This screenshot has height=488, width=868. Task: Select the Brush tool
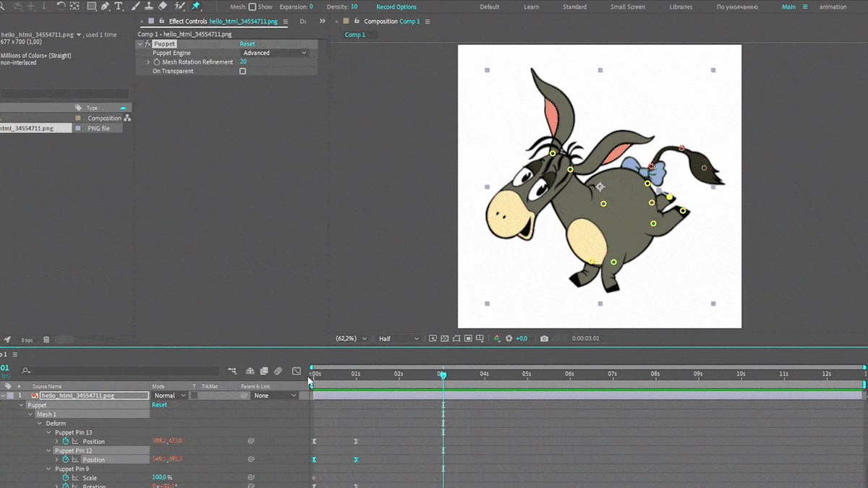click(136, 6)
